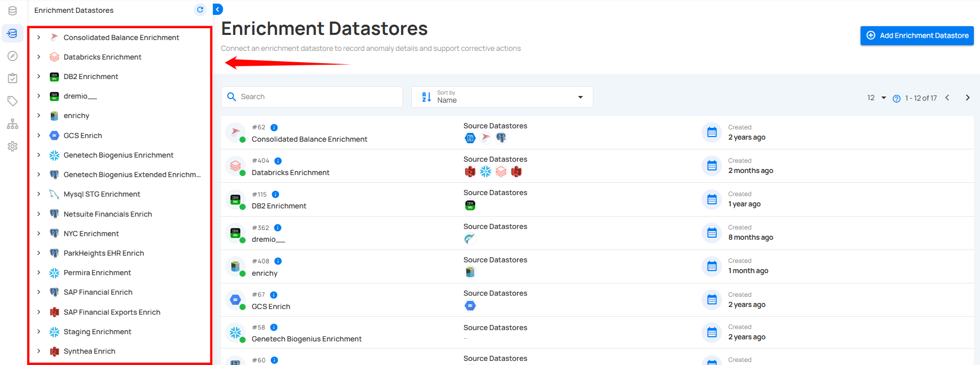This screenshot has height=365, width=980.
Task: Click info icon next to #67
Action: 273,295
